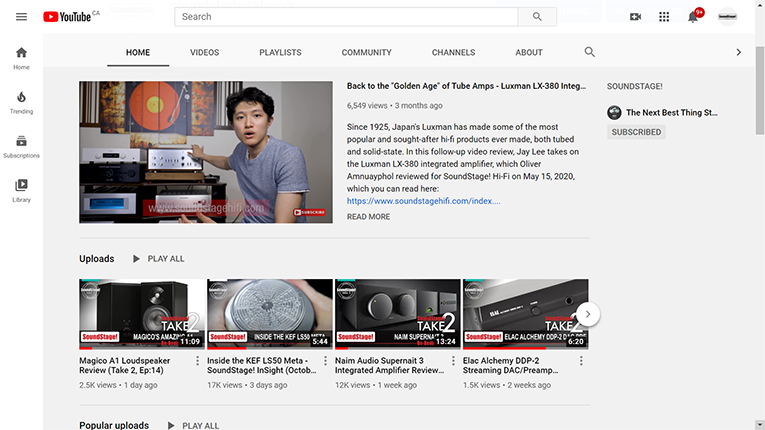Open options for Magico A1 Loudspeaker video
The image size is (765, 430).
pos(197,361)
